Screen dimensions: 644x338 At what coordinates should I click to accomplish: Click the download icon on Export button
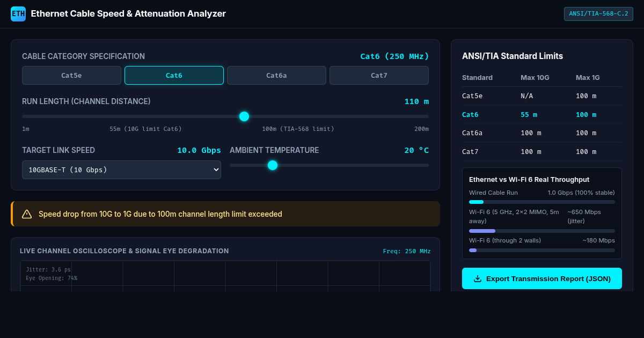[478, 279]
